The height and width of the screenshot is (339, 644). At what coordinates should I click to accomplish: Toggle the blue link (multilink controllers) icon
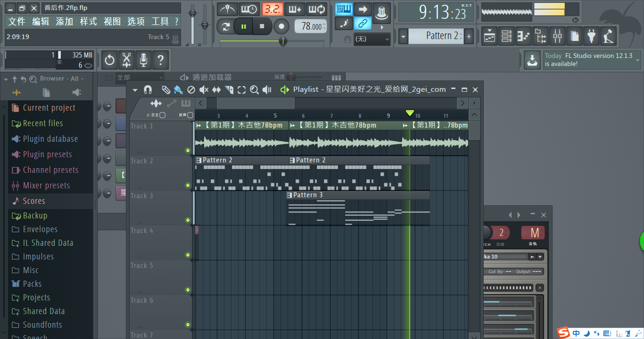(x=363, y=23)
